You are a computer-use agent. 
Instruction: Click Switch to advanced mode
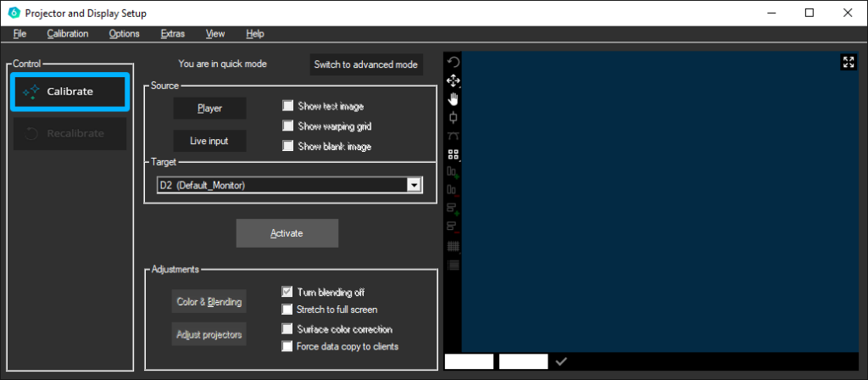365,65
